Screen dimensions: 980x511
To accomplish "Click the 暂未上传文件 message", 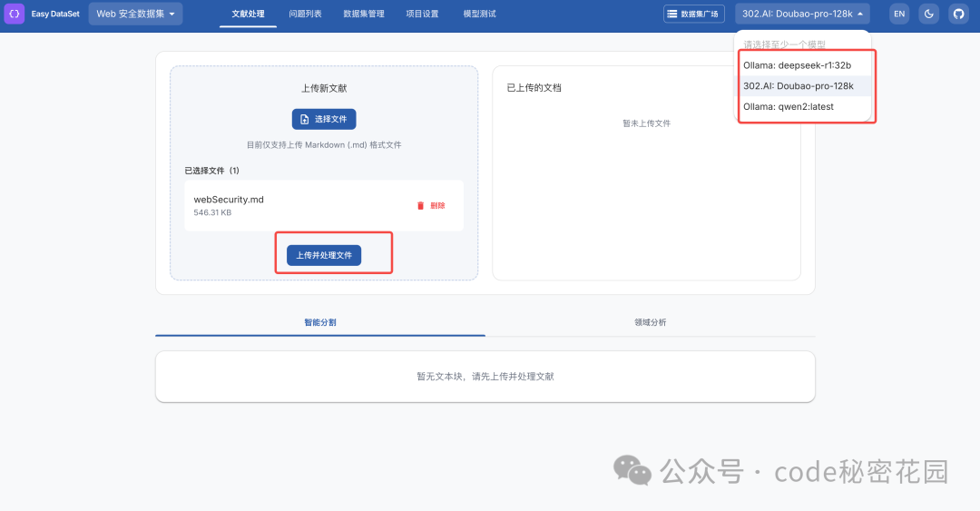I will (x=646, y=123).
